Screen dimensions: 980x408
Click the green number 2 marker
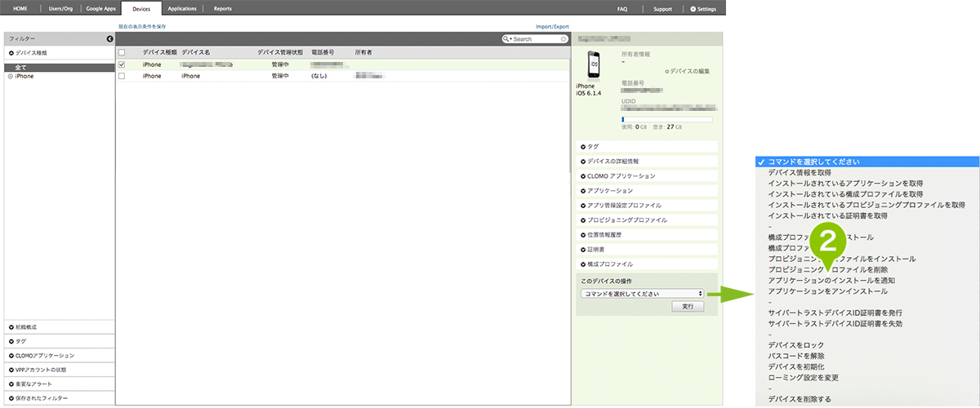coord(830,242)
